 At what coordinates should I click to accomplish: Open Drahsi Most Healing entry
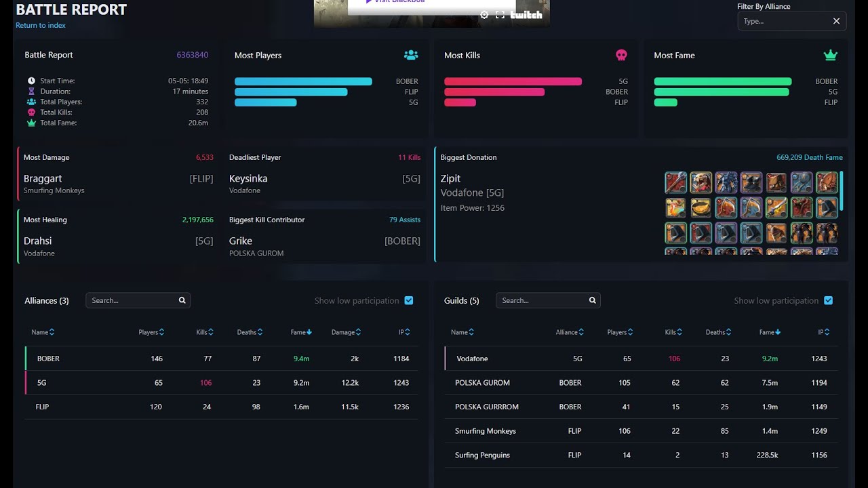[x=37, y=241]
